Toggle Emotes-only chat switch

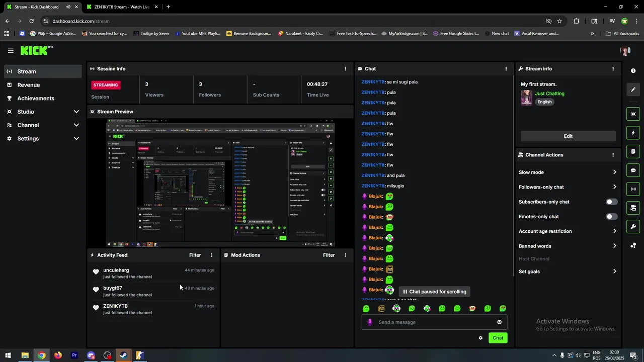(x=611, y=217)
